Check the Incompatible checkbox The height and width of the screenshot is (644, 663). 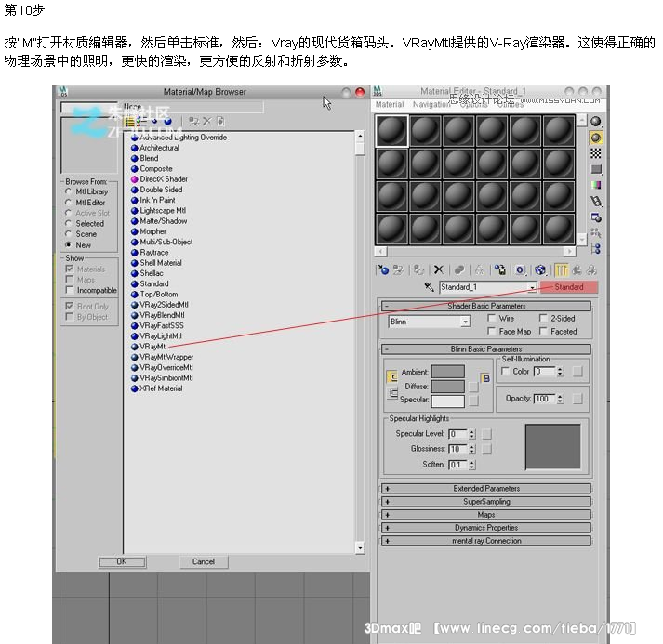click(69, 291)
